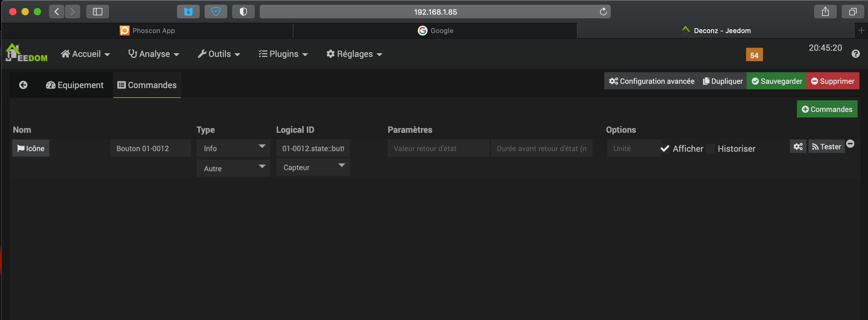Click the Options column header
Viewport: 868px width, 320px height.
coord(621,130)
